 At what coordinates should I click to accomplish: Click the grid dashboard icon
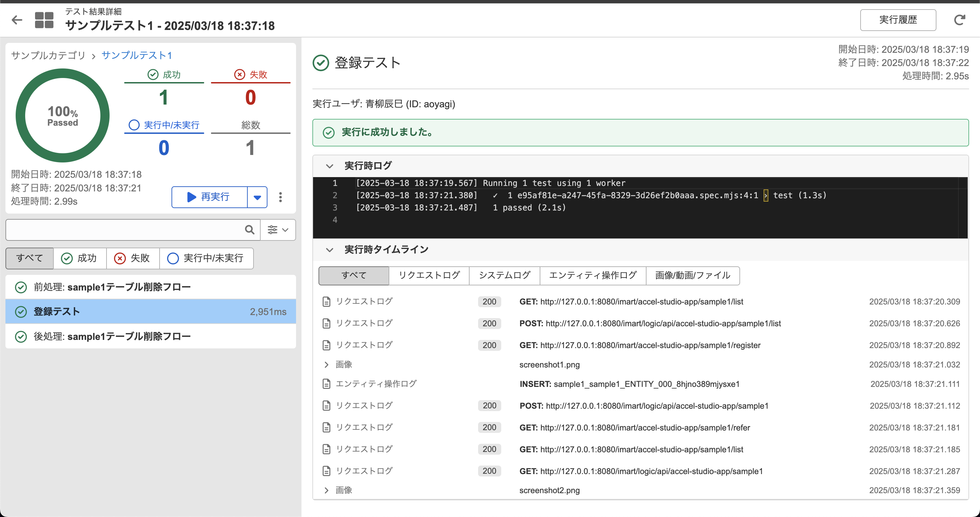[x=44, y=20]
